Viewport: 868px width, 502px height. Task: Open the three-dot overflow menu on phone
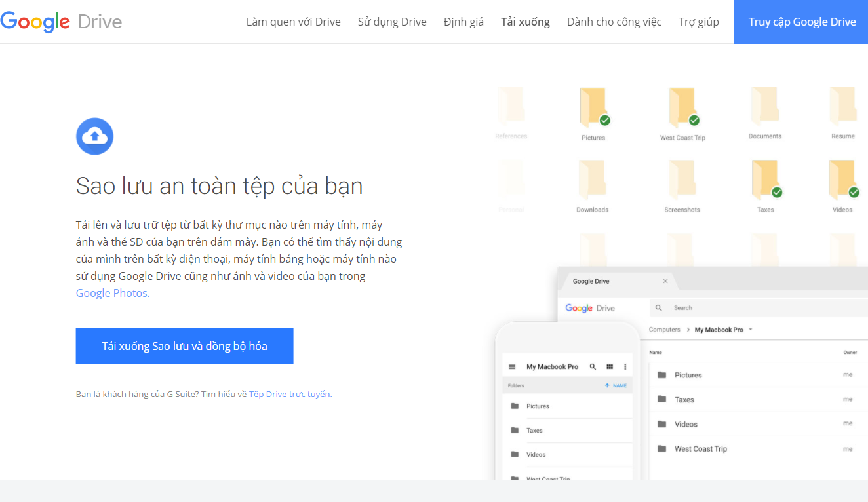tap(625, 367)
